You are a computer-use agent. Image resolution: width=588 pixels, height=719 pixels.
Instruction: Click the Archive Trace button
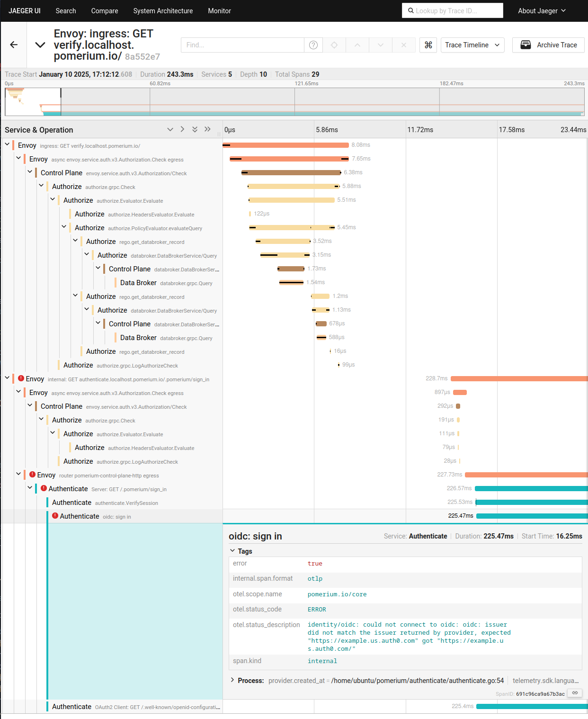[x=548, y=45]
